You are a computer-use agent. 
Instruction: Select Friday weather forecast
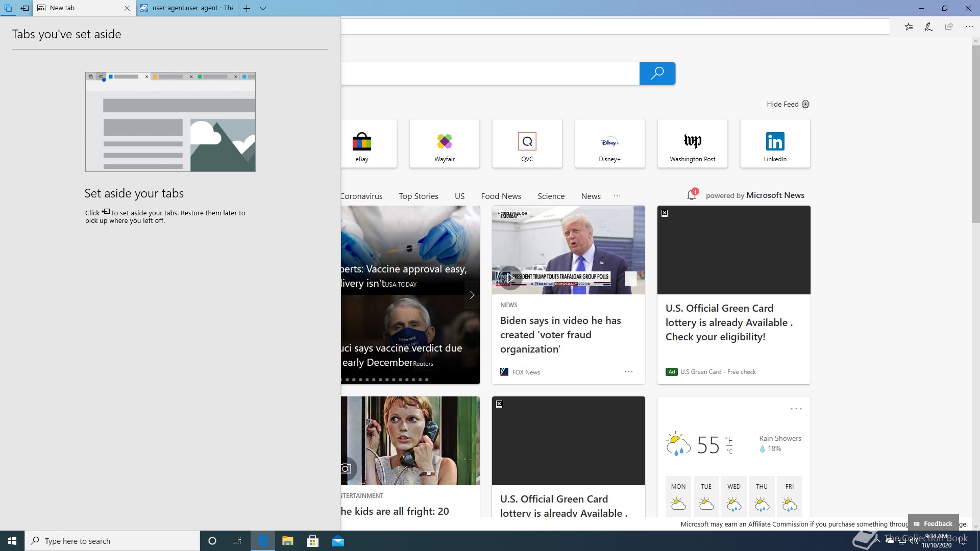click(790, 496)
